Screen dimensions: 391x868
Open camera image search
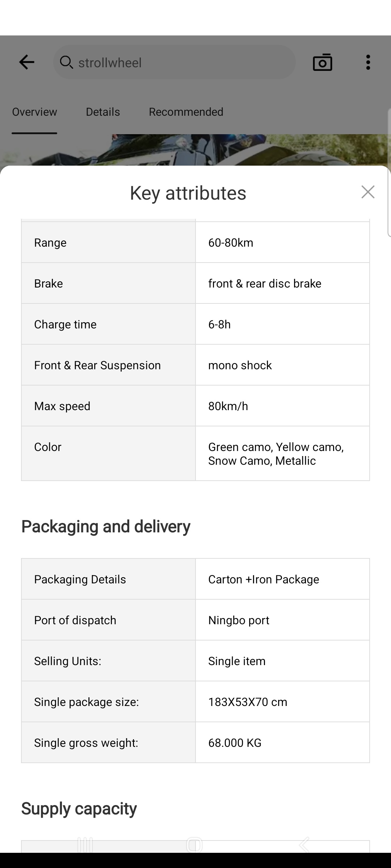(x=322, y=62)
